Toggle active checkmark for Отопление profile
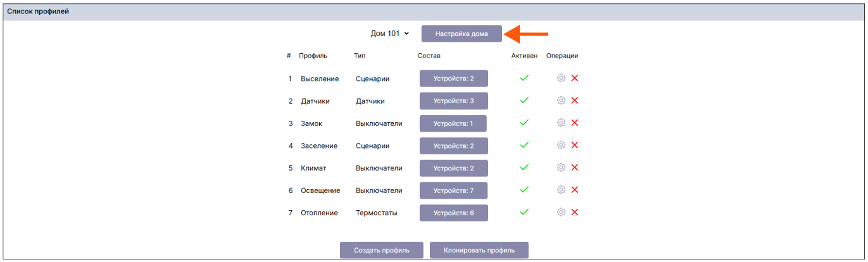 [x=524, y=212]
